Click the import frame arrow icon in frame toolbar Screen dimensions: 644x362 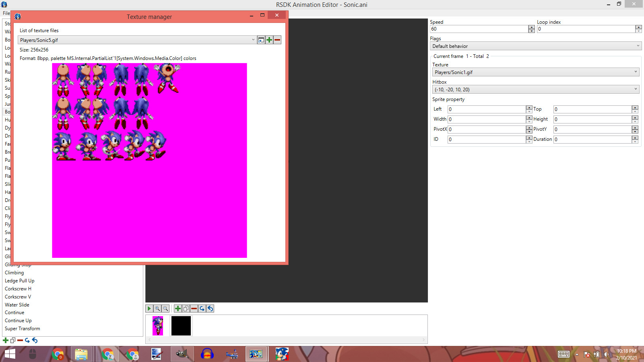tap(202, 309)
